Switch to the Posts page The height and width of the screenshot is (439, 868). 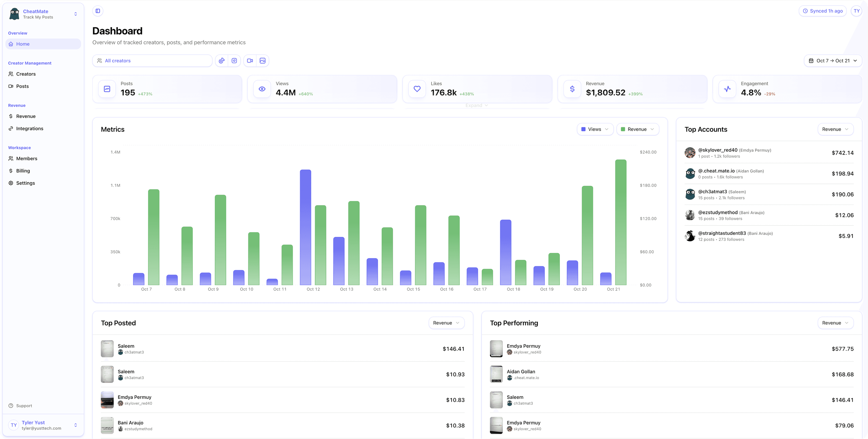coord(23,86)
